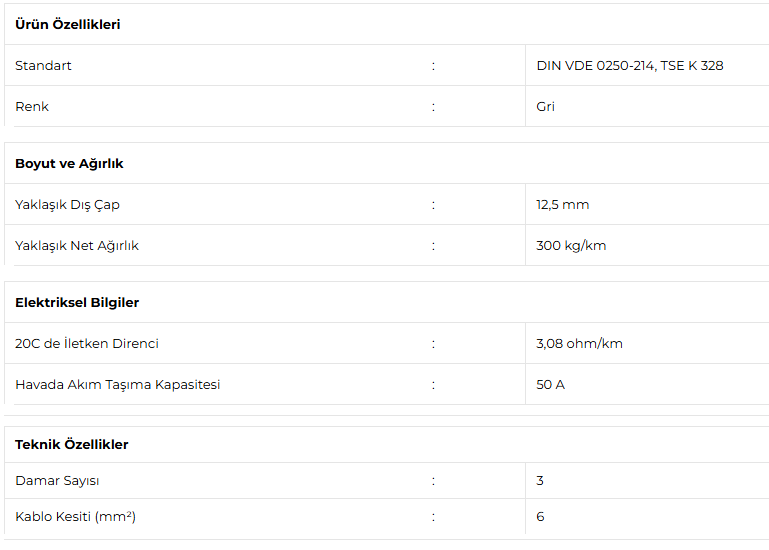This screenshot has width=769, height=550.
Task: Select the Damar Sayısı value 3
Action: coord(540,481)
